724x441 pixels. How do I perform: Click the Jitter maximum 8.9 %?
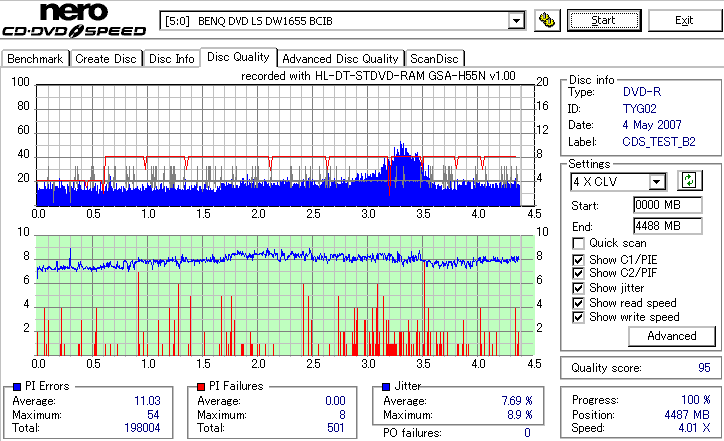[519, 415]
